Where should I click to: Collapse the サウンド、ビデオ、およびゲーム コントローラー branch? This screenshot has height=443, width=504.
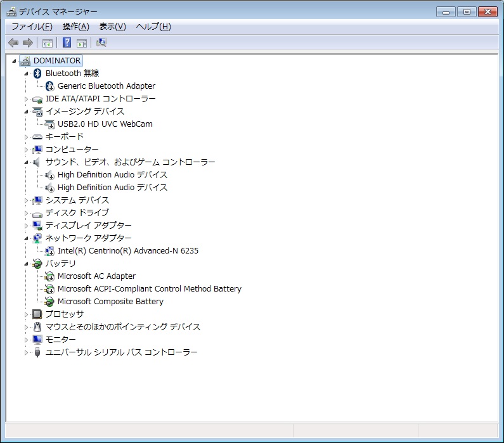pyautogui.click(x=26, y=162)
